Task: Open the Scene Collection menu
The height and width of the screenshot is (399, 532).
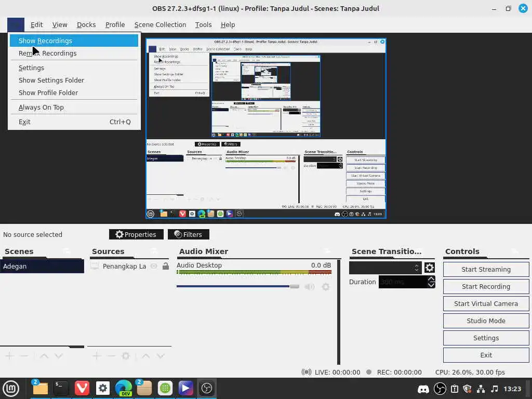Action: pos(160,25)
